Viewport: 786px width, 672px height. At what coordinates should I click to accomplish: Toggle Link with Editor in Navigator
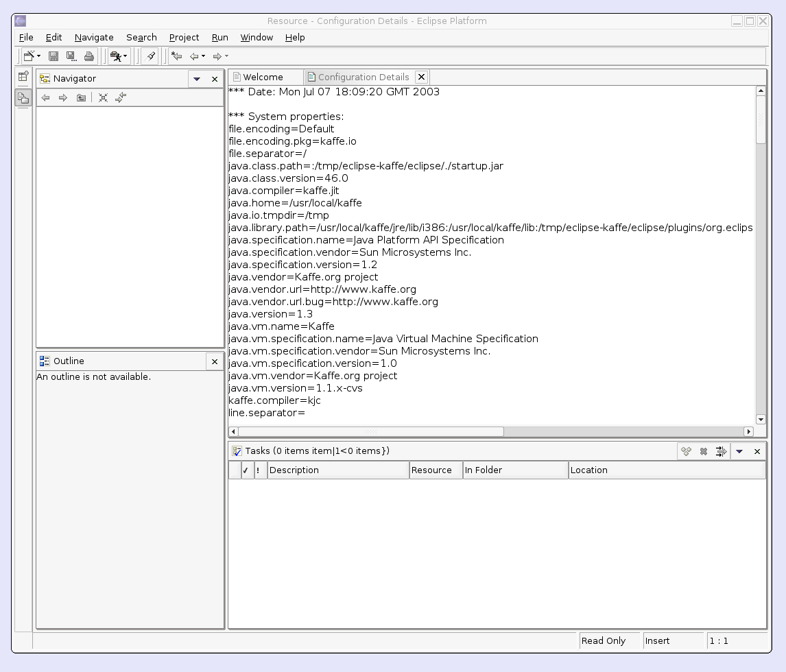tap(121, 98)
